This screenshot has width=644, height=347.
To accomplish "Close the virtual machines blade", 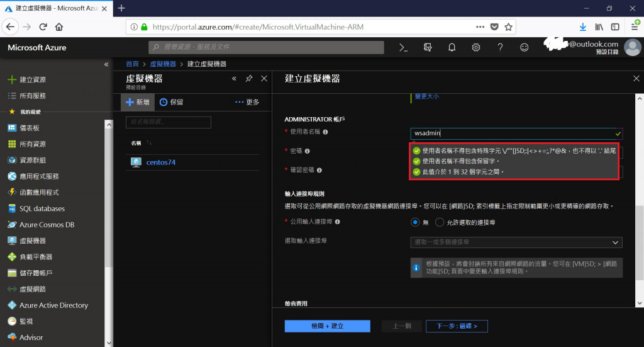I will point(264,78).
